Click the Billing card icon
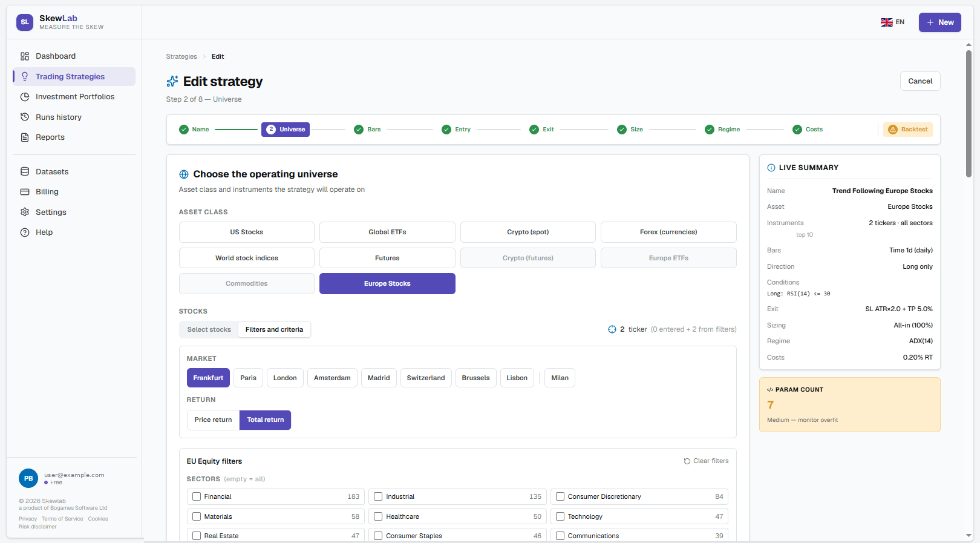Screen dimensions: 980x543 (25, 192)
